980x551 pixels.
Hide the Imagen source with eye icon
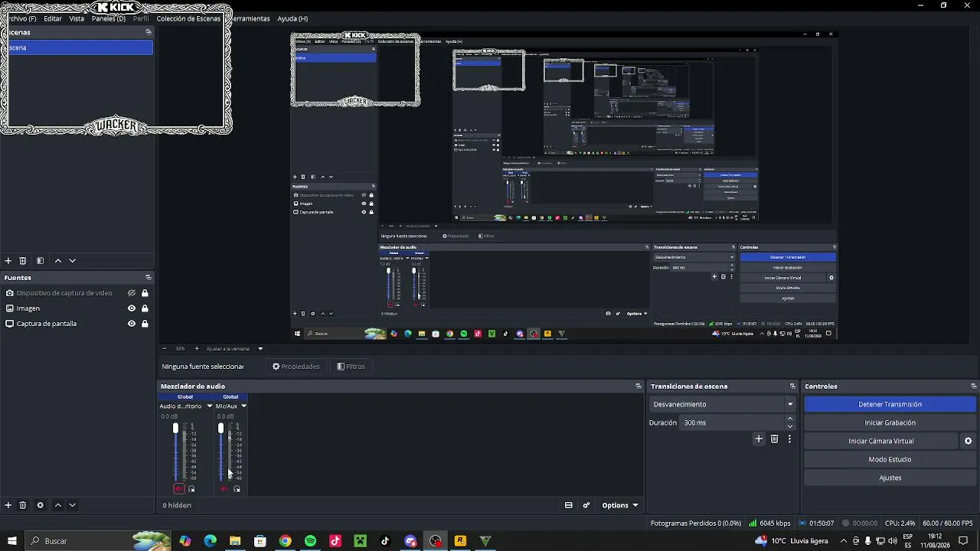pos(132,308)
